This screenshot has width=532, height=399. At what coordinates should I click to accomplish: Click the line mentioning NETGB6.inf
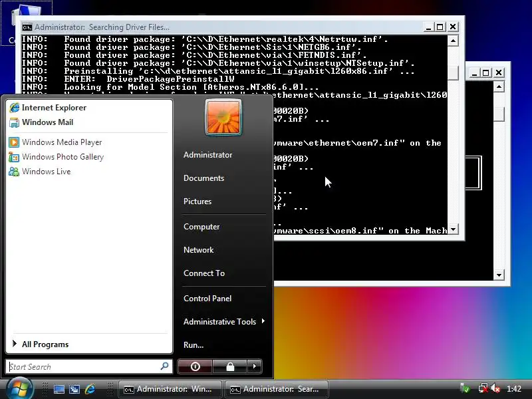point(192,47)
